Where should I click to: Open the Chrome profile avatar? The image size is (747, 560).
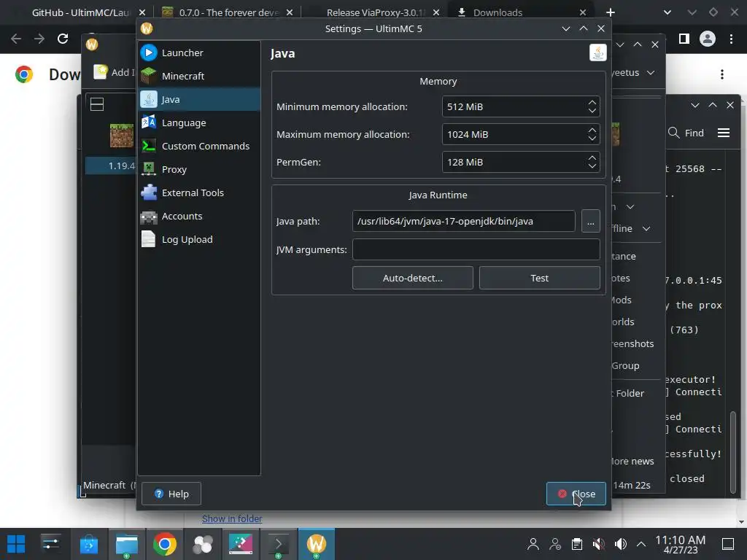pos(708,39)
